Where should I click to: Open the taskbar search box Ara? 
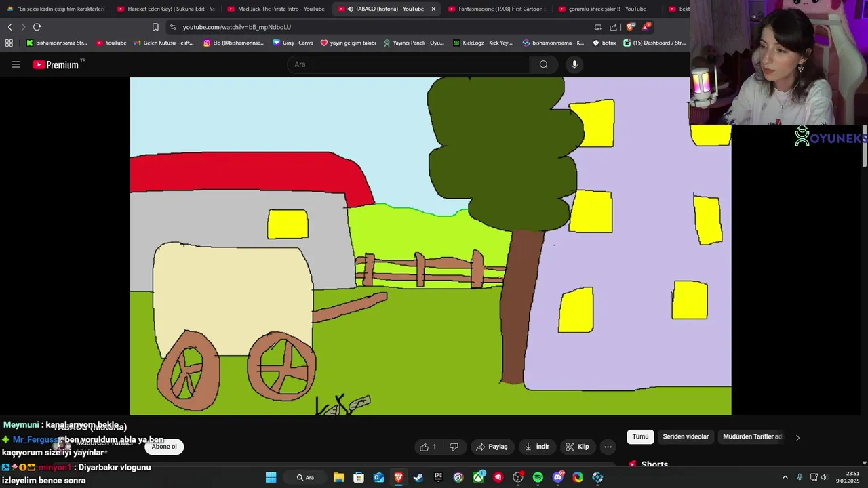(x=305, y=477)
